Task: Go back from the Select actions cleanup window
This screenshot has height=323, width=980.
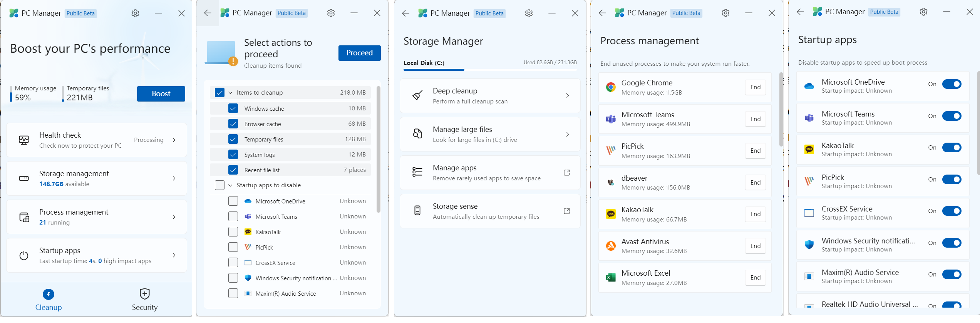Action: click(x=208, y=13)
